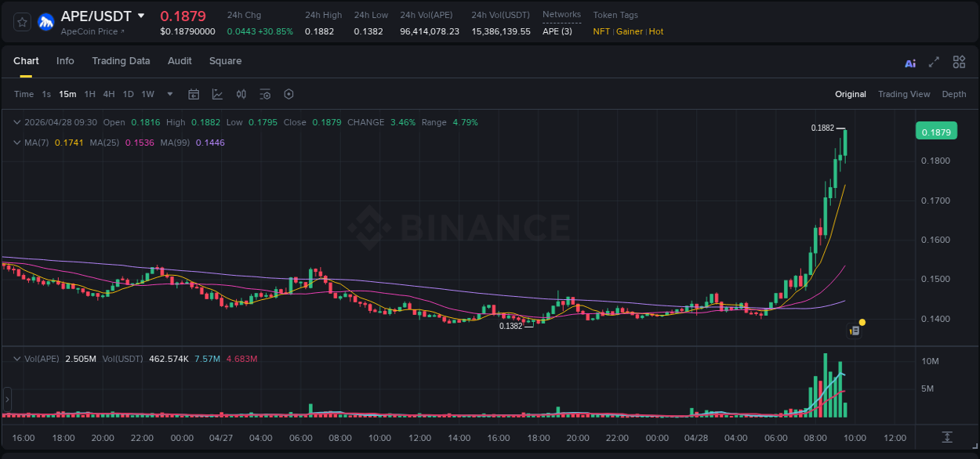
Task: Select the 15m timeframe button
Action: 67,94
